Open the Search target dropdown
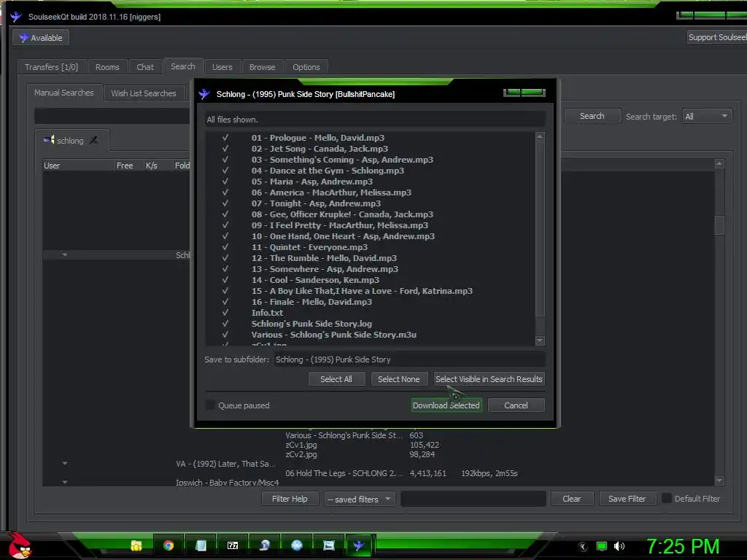Screen dimensions: 747x560 pyautogui.click(x=707, y=116)
